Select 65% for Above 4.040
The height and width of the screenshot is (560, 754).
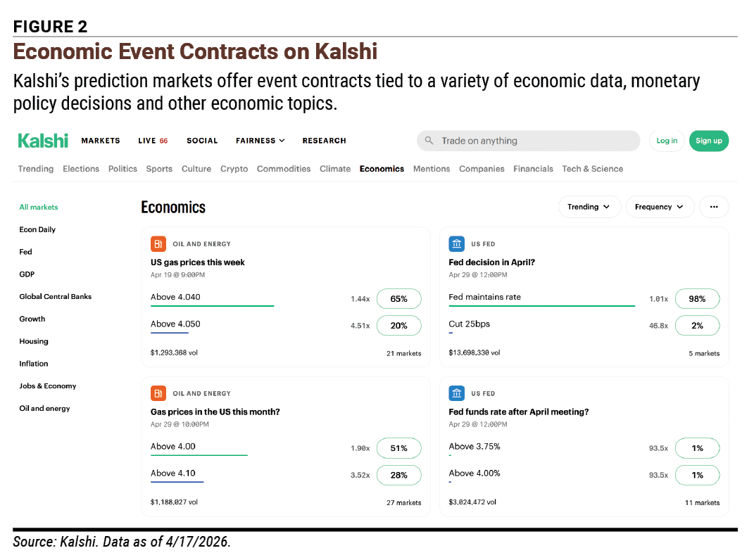[x=398, y=298]
